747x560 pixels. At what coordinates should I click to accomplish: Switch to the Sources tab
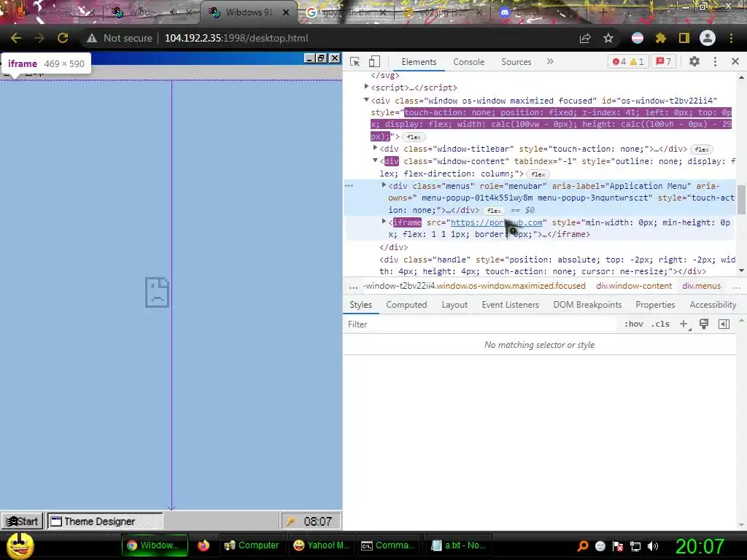(516, 62)
